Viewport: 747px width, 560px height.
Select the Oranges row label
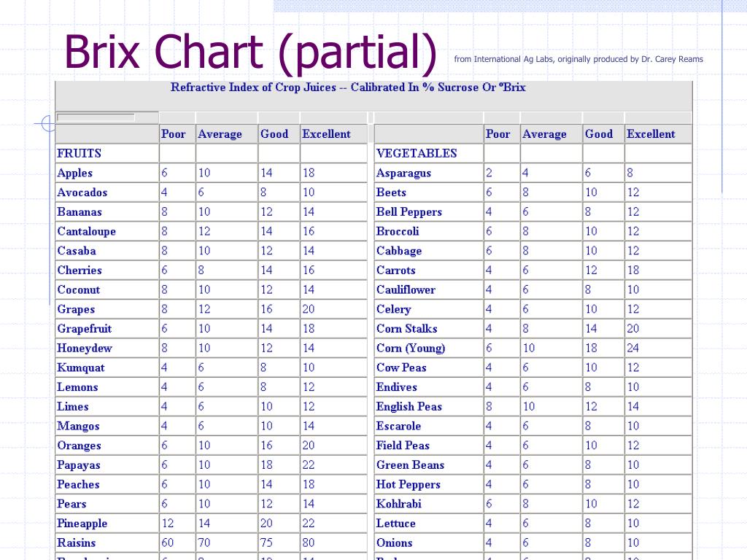click(79, 446)
